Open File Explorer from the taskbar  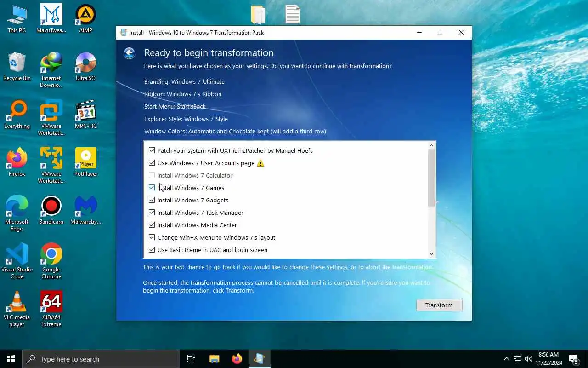(214, 359)
